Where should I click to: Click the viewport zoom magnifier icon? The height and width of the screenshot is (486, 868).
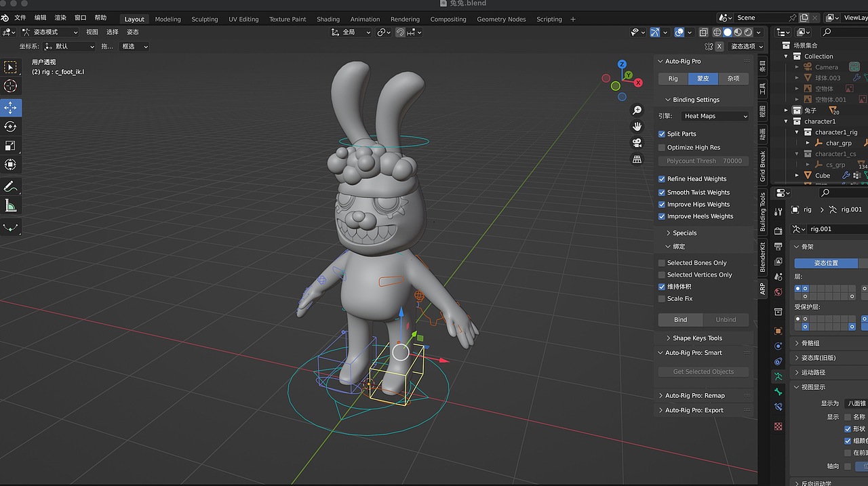click(637, 110)
